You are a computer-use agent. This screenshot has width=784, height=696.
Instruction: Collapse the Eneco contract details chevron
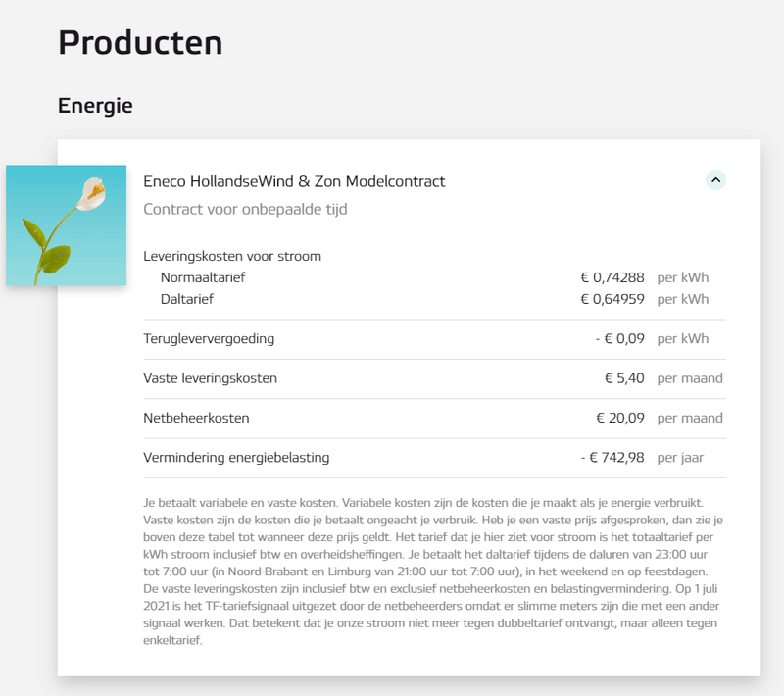tap(715, 179)
